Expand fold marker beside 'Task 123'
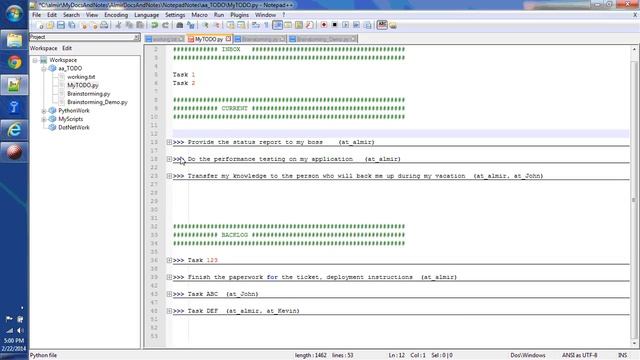Image resolution: width=640 pixels, height=360 pixels. 169,260
